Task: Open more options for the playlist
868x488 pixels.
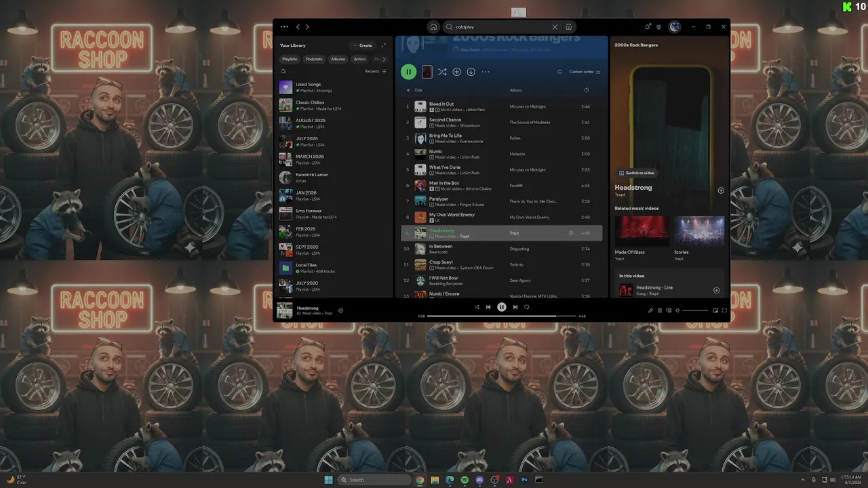Action: [486, 72]
